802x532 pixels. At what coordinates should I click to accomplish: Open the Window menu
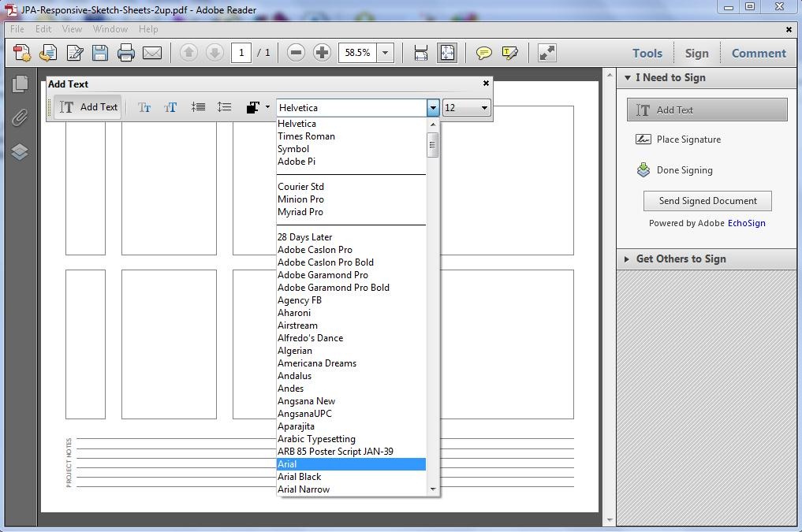point(110,29)
